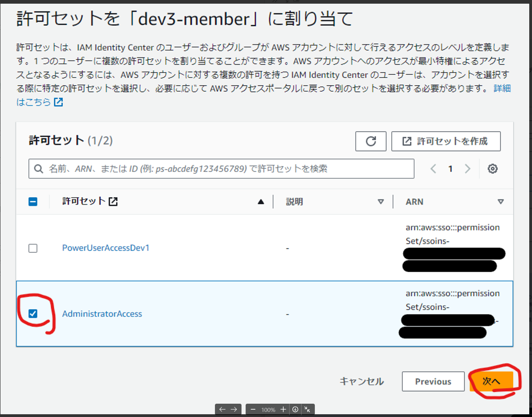Uncheck the AdministratorAccess checkbox
This screenshot has width=532, height=417.
[33, 314]
